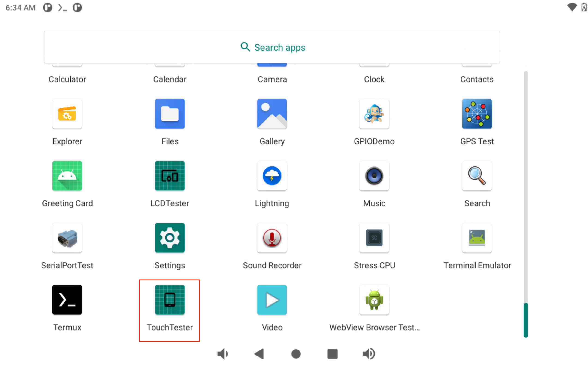Screen dimensions: 588x368
Task: Tap the Calendar label
Action: 170,79
